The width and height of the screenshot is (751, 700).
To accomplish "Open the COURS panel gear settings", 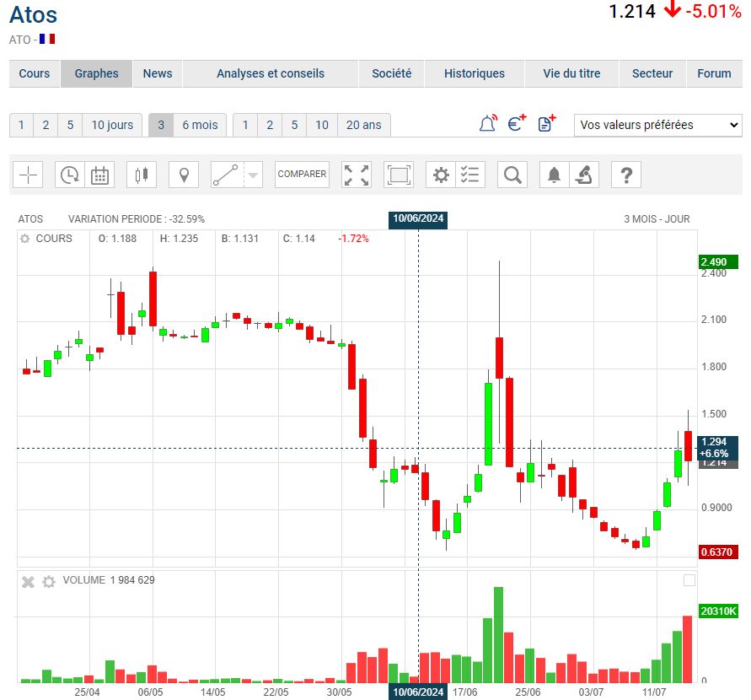I will pos(24,238).
